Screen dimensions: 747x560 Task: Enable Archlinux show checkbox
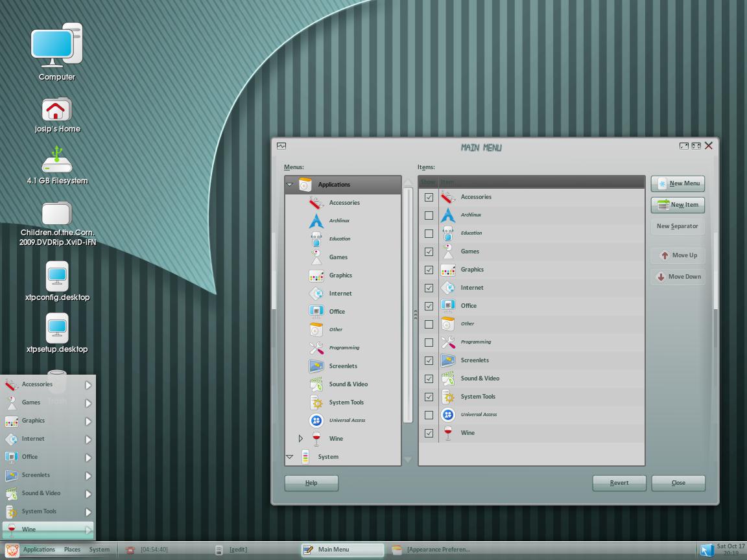[x=429, y=215]
